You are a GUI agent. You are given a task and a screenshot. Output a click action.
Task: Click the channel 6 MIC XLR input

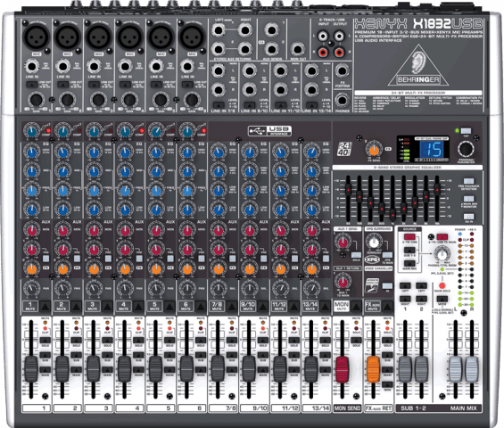[192, 37]
